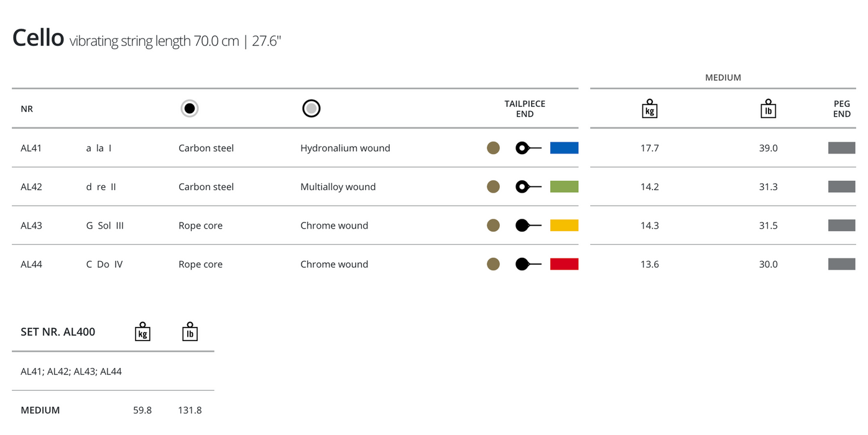Click the Cello title heading
This screenshot has height=435, width=868.
click(x=38, y=39)
